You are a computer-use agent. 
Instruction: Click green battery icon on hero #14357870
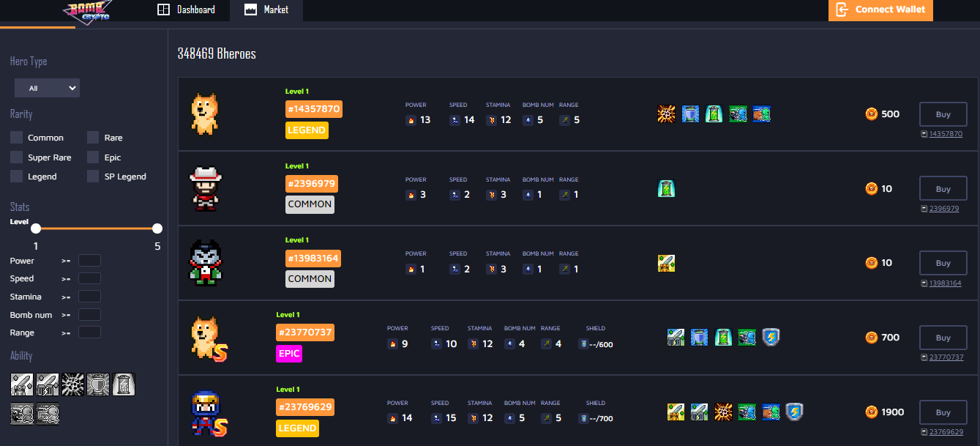click(x=714, y=114)
